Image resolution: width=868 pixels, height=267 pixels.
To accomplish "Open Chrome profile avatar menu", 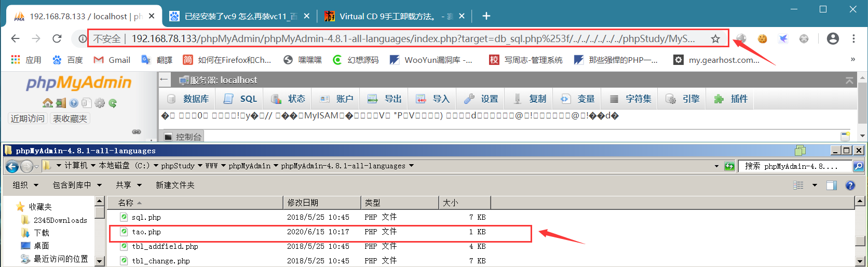I will click(x=833, y=38).
